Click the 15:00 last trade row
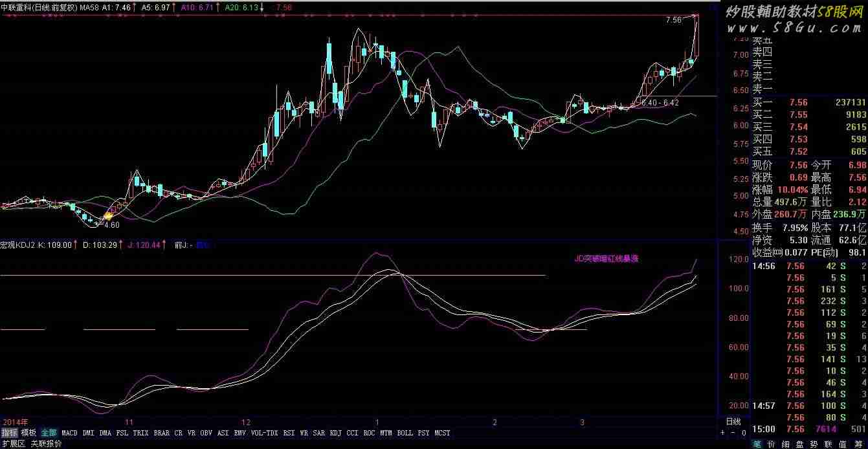 [x=809, y=430]
